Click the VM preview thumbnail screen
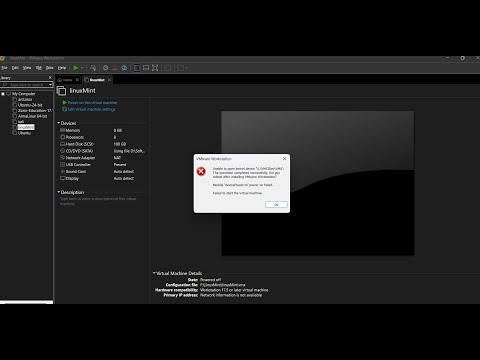 pyautogui.click(x=318, y=184)
